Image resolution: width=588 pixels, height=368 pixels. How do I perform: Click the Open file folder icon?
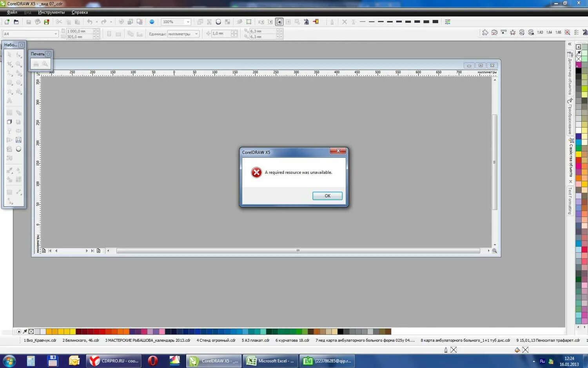(x=16, y=22)
